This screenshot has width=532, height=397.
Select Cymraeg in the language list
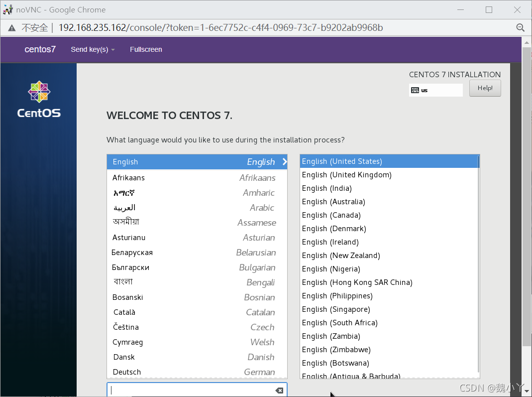point(197,342)
